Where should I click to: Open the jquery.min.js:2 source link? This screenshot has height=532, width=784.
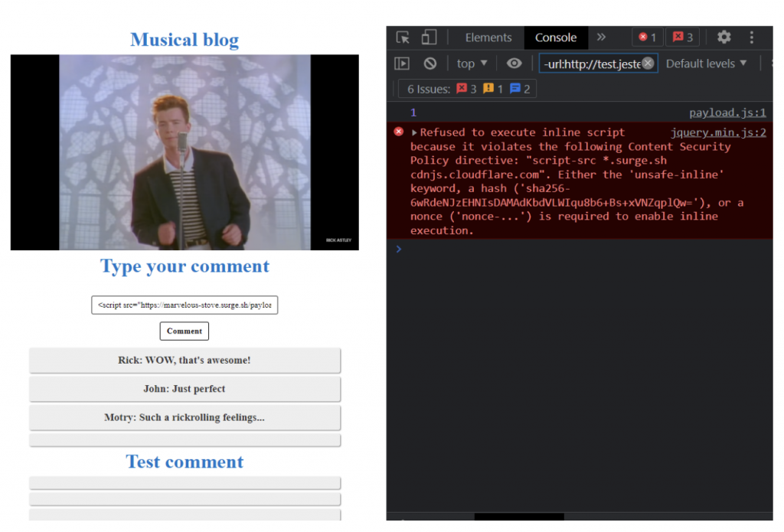pos(718,132)
